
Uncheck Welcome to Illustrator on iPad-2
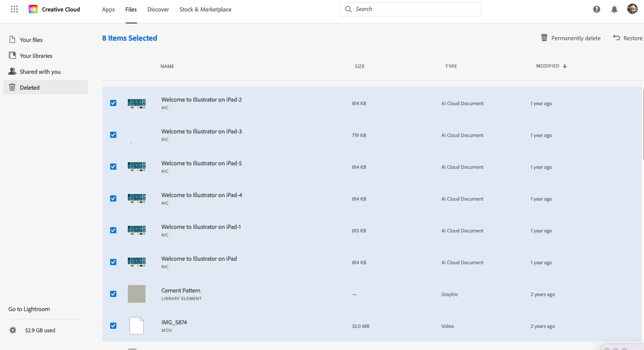[113, 103]
